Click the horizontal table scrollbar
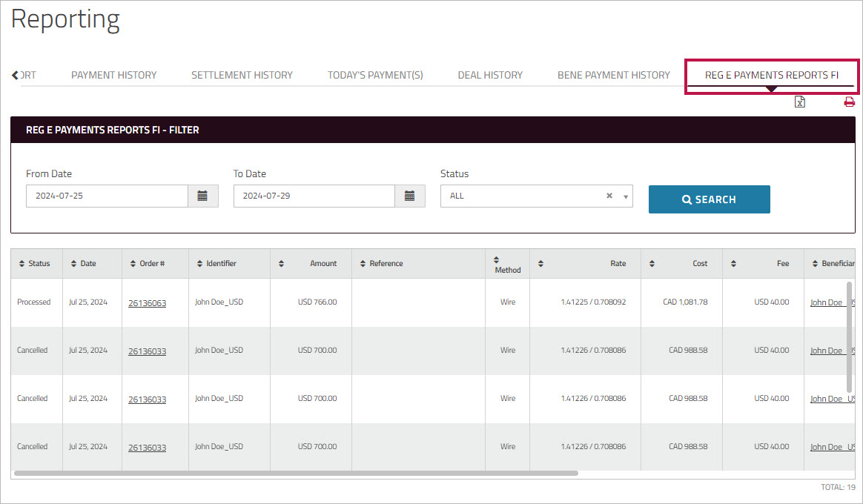 pos(295,473)
